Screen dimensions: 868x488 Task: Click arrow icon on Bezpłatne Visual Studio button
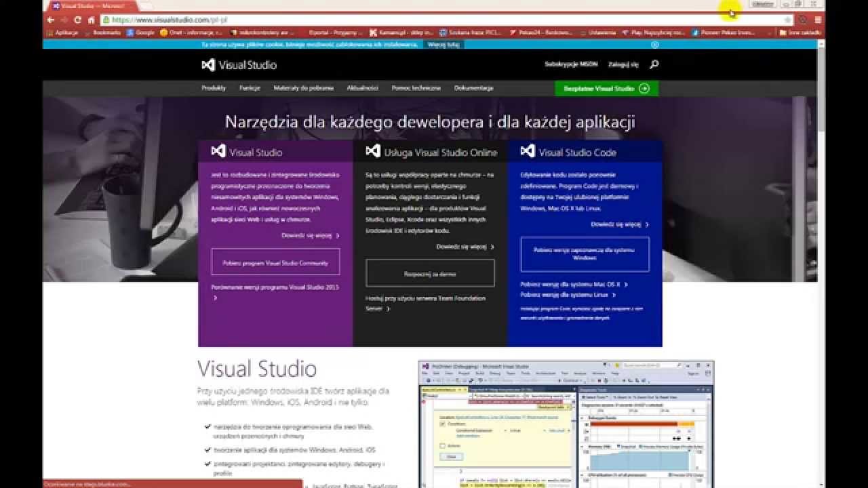click(644, 88)
